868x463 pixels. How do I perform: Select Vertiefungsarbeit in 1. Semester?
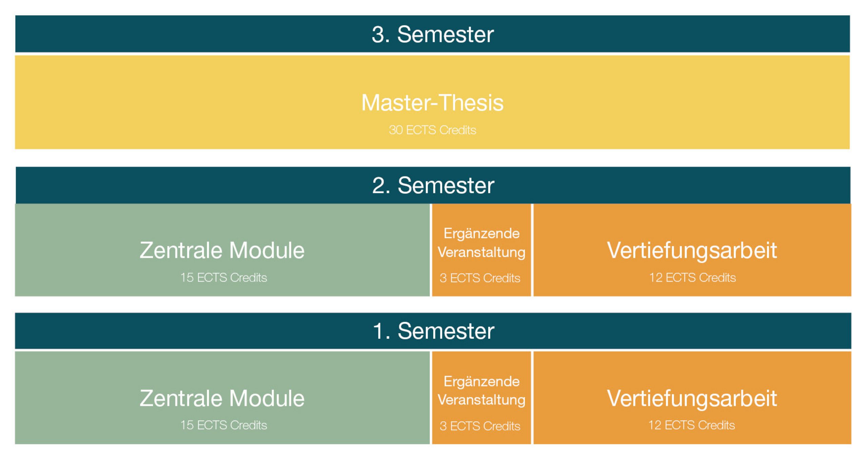click(x=692, y=399)
